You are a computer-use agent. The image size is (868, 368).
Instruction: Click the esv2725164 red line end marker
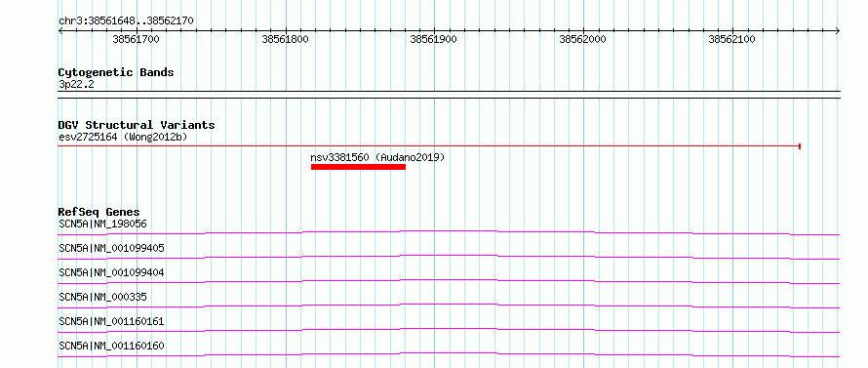point(800,146)
